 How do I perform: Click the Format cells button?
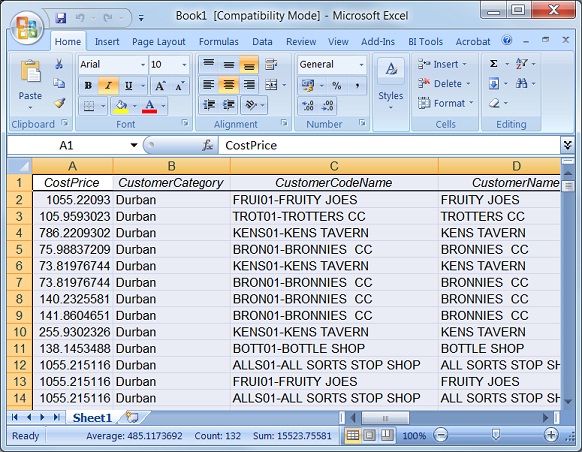(445, 103)
